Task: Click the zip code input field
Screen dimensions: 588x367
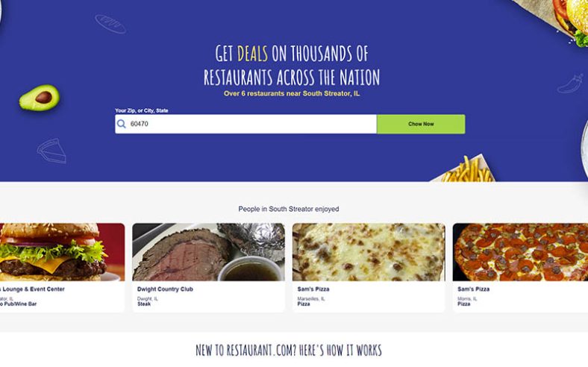Action: coord(245,124)
